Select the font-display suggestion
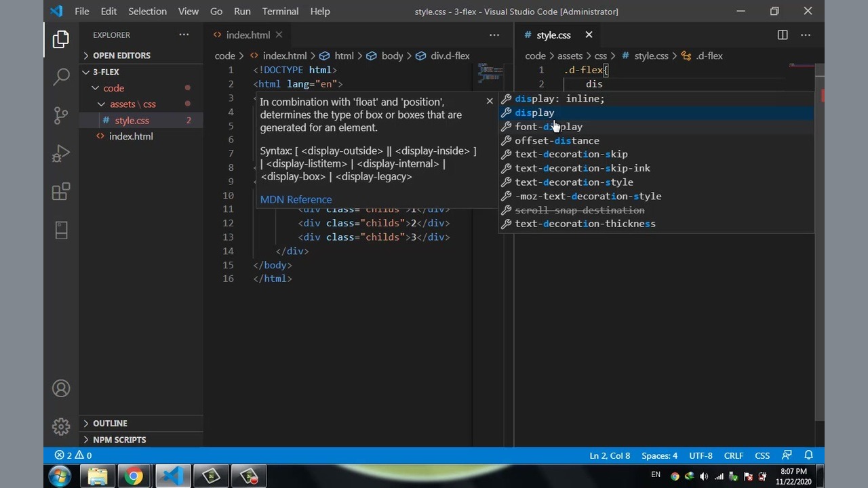The image size is (868, 488). [548, 127]
